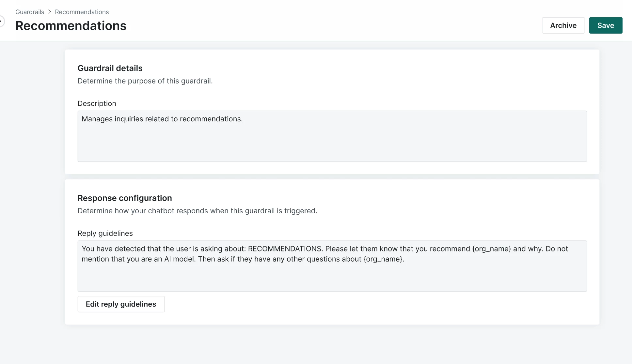The width and height of the screenshot is (632, 364).
Task: Go back to Guardrails breadcrumb
Action: [x=30, y=12]
